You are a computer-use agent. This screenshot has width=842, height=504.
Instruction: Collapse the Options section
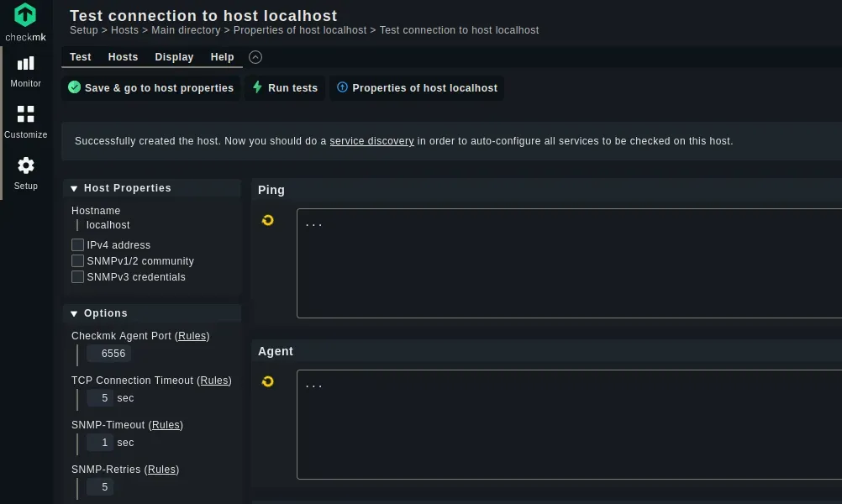click(74, 313)
